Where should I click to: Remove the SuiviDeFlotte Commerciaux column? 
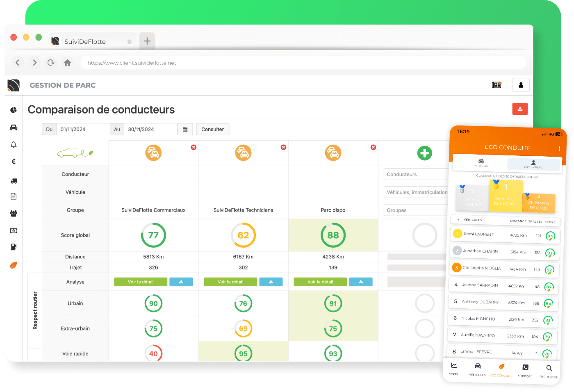(x=194, y=147)
